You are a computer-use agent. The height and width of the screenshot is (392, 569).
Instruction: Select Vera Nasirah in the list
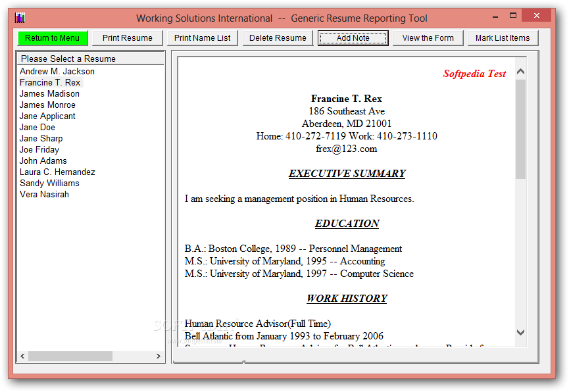coord(44,195)
